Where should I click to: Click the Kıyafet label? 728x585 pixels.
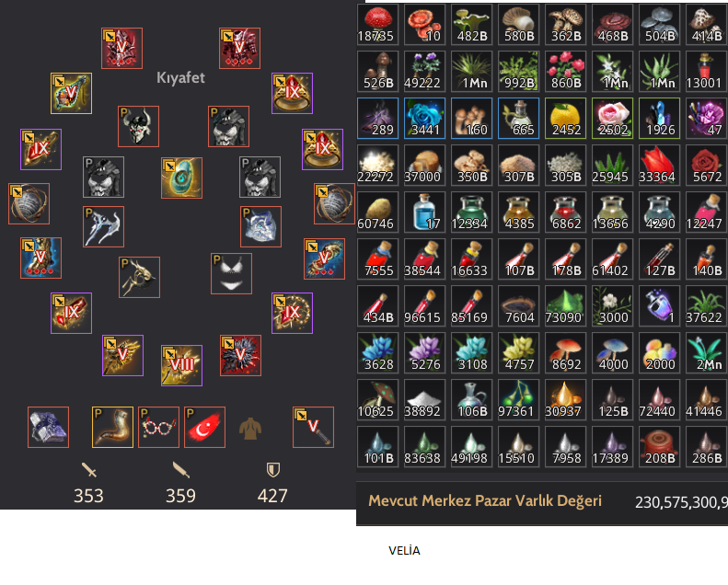click(x=180, y=77)
